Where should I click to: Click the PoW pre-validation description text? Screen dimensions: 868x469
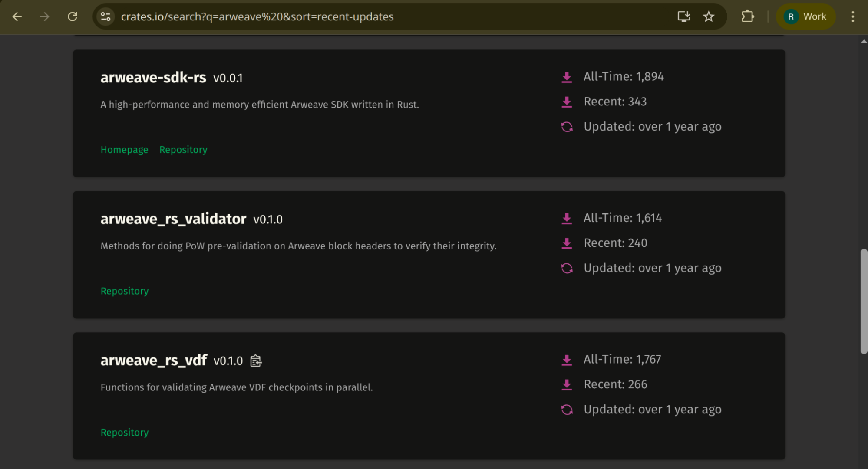[298, 246]
